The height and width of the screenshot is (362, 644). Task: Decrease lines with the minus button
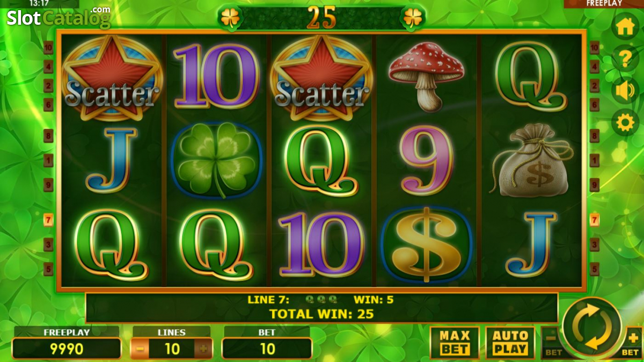click(140, 349)
